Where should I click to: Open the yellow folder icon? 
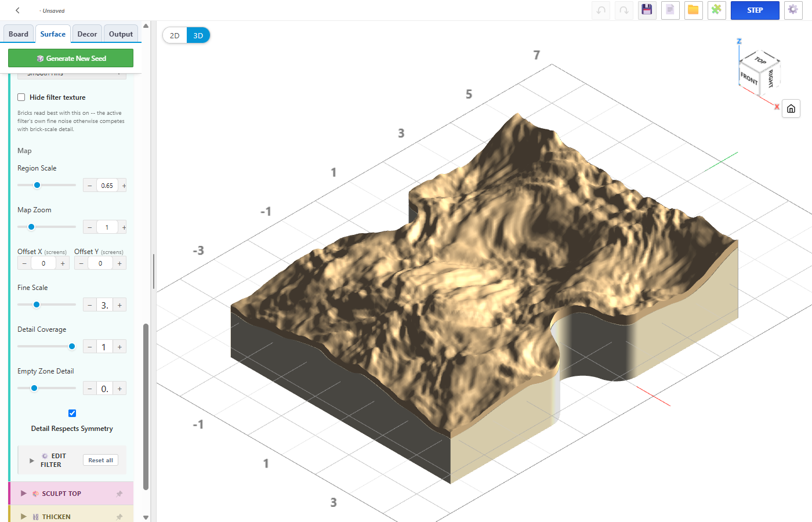[x=694, y=10]
